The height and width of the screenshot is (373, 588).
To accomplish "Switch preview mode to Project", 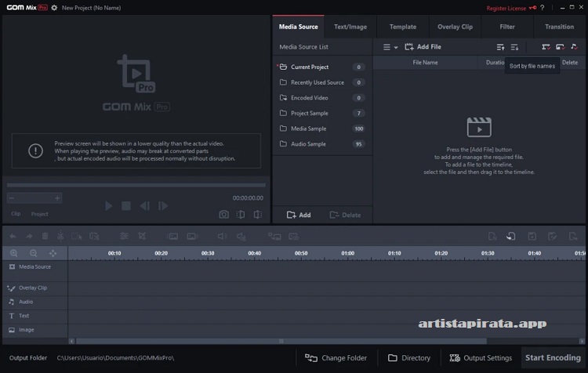I will 39,214.
